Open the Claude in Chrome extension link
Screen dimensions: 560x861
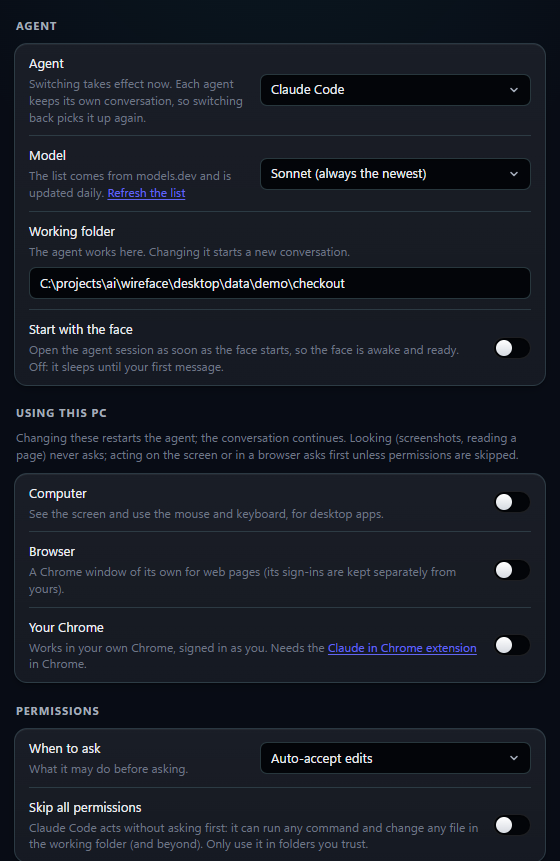pyautogui.click(x=402, y=648)
